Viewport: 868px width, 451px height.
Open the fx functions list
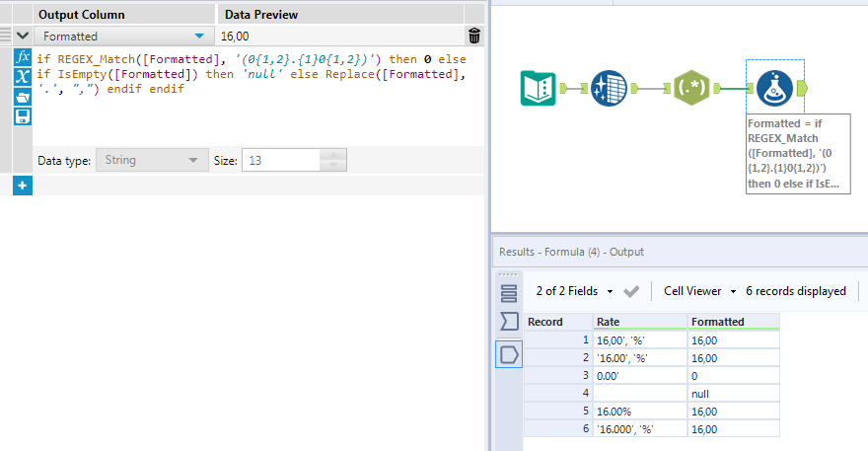[23, 58]
